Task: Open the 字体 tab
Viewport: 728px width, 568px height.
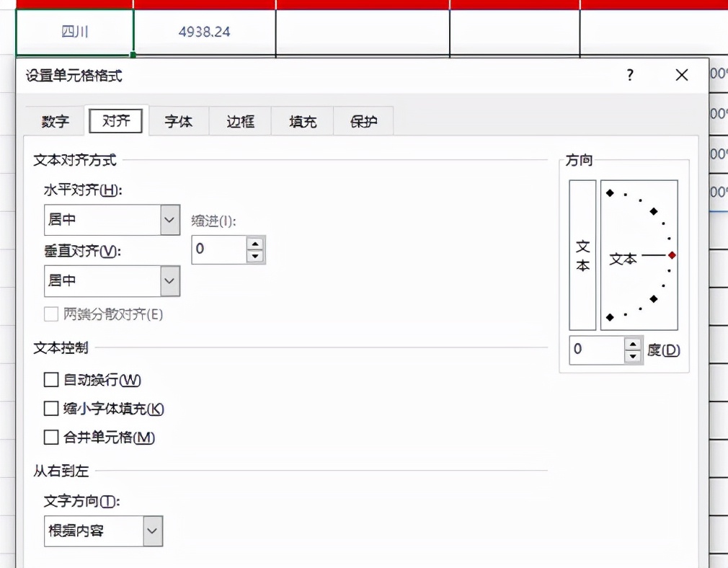Action: pyautogui.click(x=178, y=121)
